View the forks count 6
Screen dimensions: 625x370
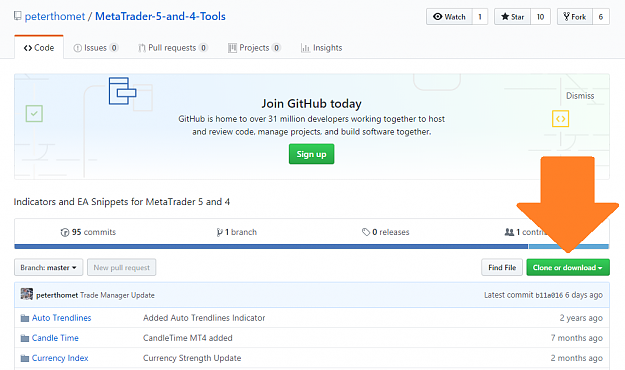point(601,17)
